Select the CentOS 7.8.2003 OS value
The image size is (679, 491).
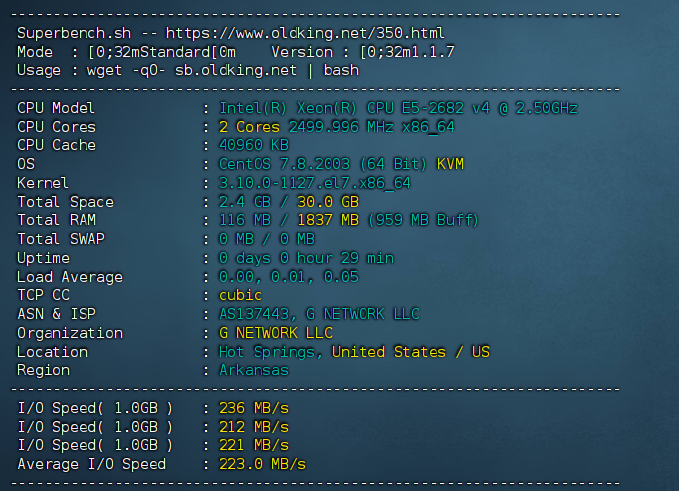click(x=323, y=164)
